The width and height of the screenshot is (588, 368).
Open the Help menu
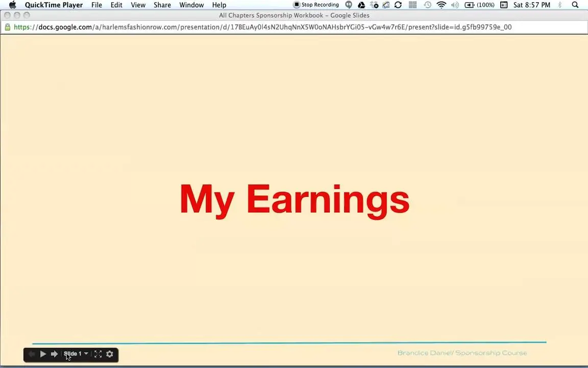coord(219,5)
